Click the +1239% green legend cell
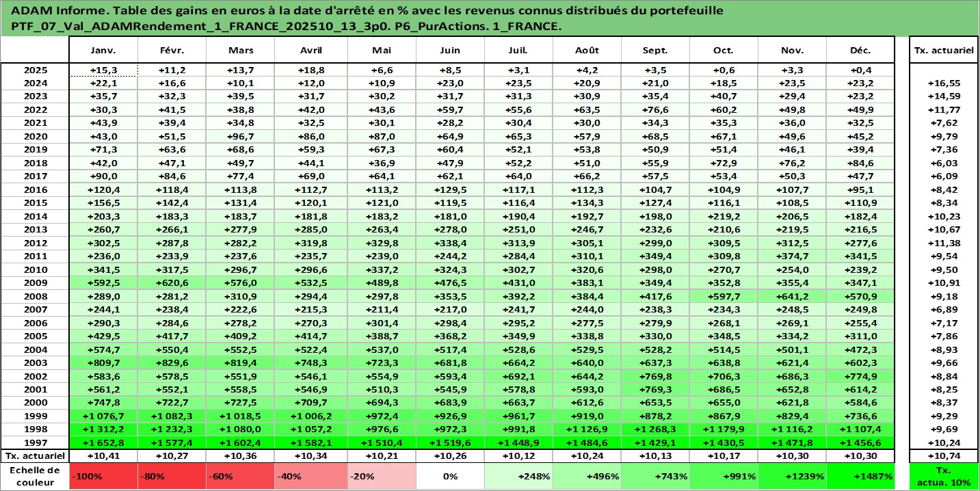This screenshot has height=491, width=980. (x=792, y=476)
